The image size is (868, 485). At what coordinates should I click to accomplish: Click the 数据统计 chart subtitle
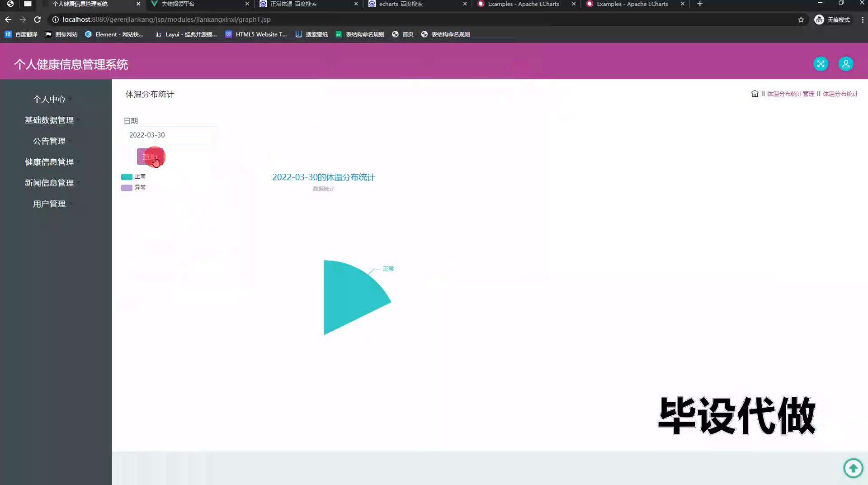point(324,189)
